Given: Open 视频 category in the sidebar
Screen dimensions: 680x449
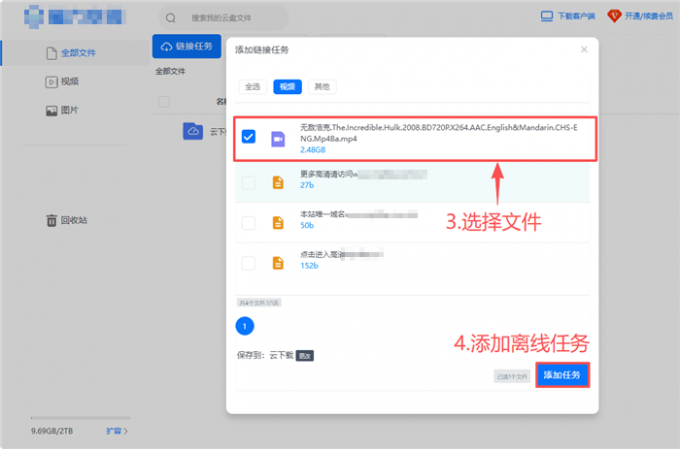Looking at the screenshot, I should click(x=69, y=82).
